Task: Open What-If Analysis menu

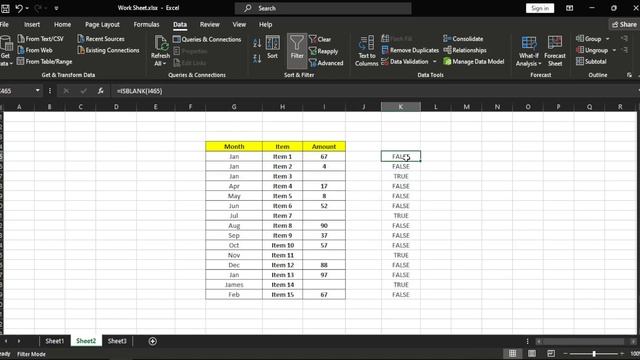Action: [529, 51]
